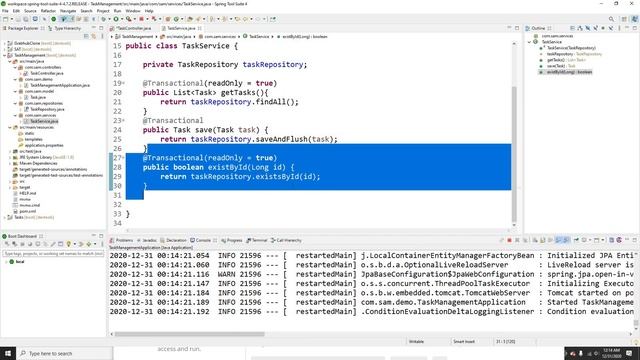Open pom.xml in Package Explorer
640x360 pixels.
point(27,211)
